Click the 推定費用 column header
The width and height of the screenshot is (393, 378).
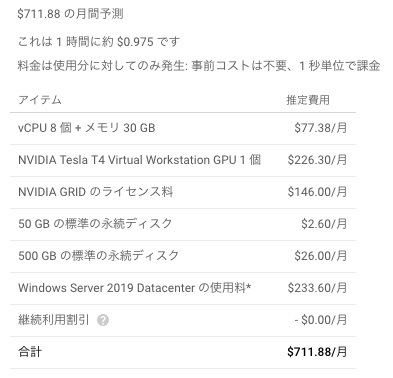click(x=308, y=100)
